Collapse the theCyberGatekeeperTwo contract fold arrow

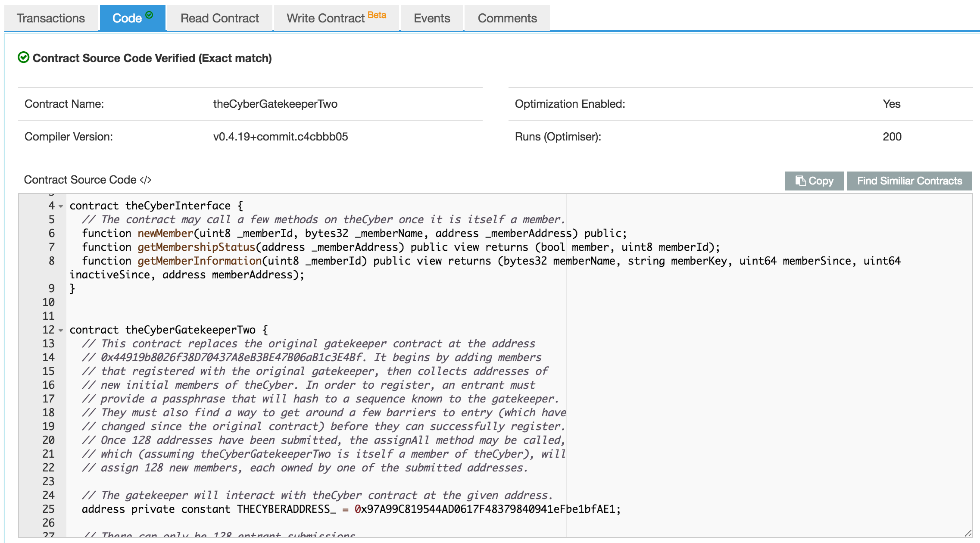pos(61,330)
